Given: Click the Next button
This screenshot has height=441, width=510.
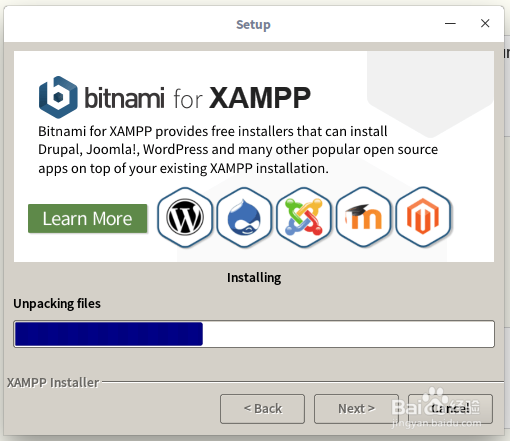Looking at the screenshot, I should click(x=356, y=409).
